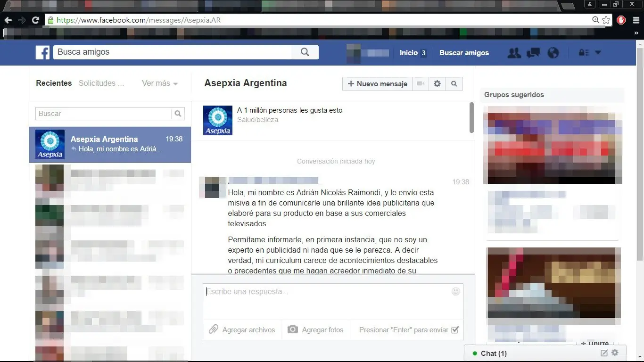Screen dimensions: 644x362
Task: Click the 'Nuevo mensaje' button
Action: 377,83
